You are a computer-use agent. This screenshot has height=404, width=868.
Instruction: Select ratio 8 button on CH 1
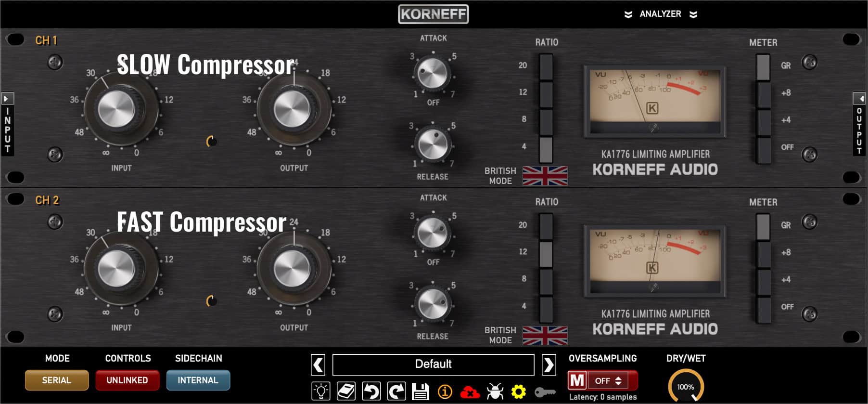pyautogui.click(x=546, y=121)
